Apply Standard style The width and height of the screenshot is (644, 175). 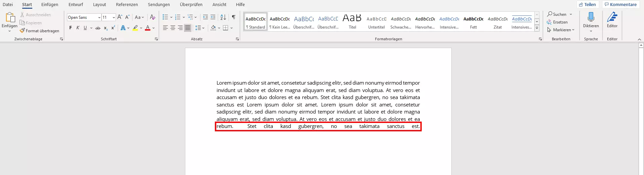(256, 22)
